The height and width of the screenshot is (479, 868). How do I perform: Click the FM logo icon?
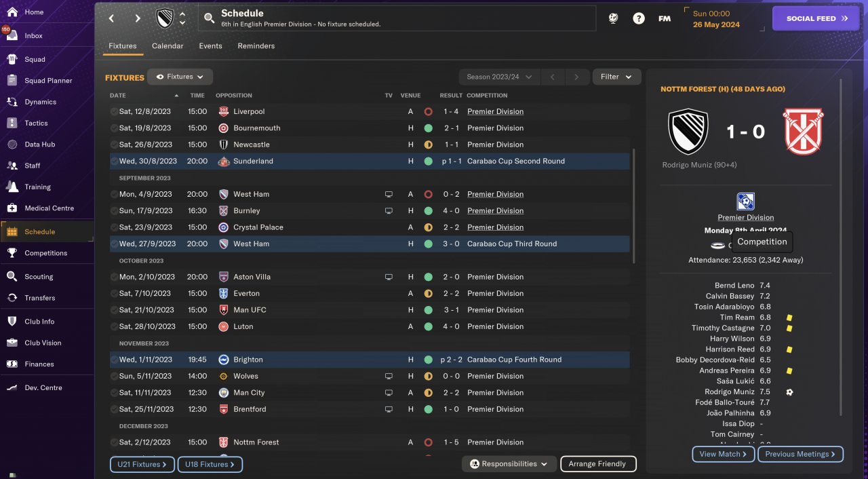pyautogui.click(x=665, y=18)
